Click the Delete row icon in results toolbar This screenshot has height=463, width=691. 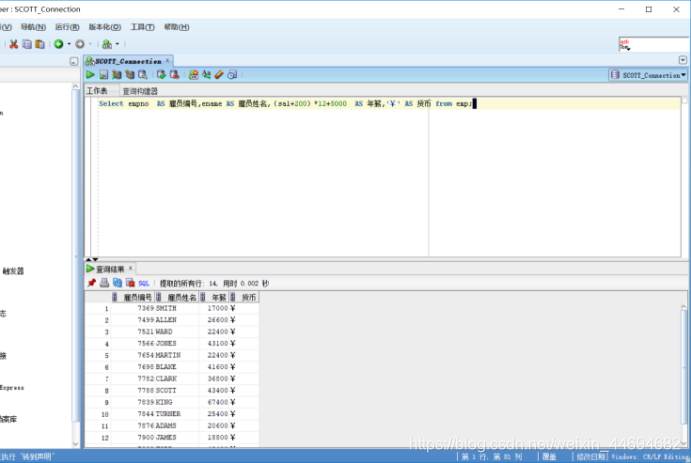point(130,283)
